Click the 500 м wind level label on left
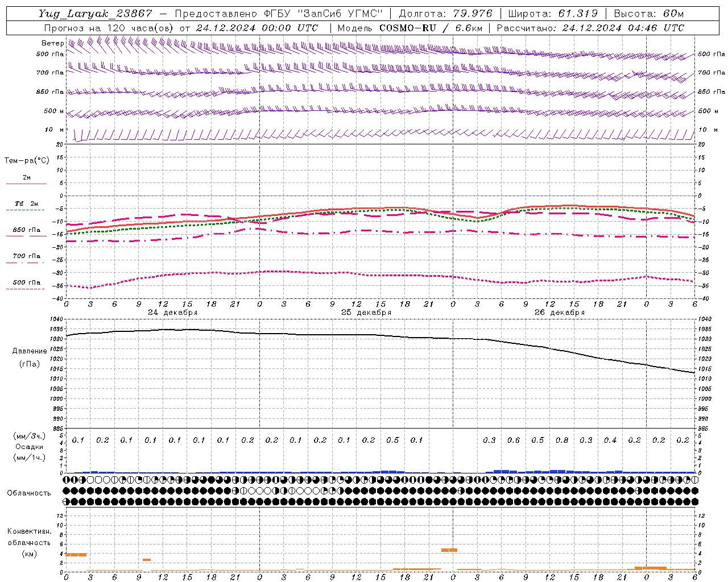This screenshot has width=728, height=582. (54, 111)
